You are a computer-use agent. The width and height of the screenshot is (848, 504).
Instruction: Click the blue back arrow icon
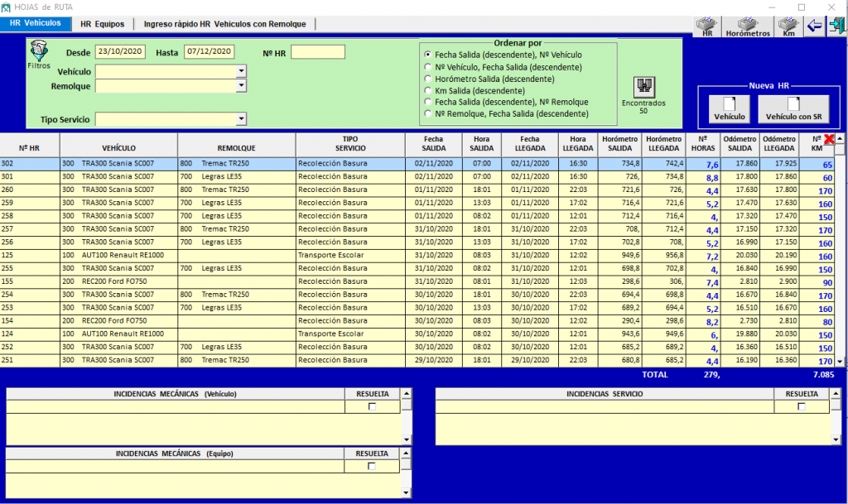(814, 26)
